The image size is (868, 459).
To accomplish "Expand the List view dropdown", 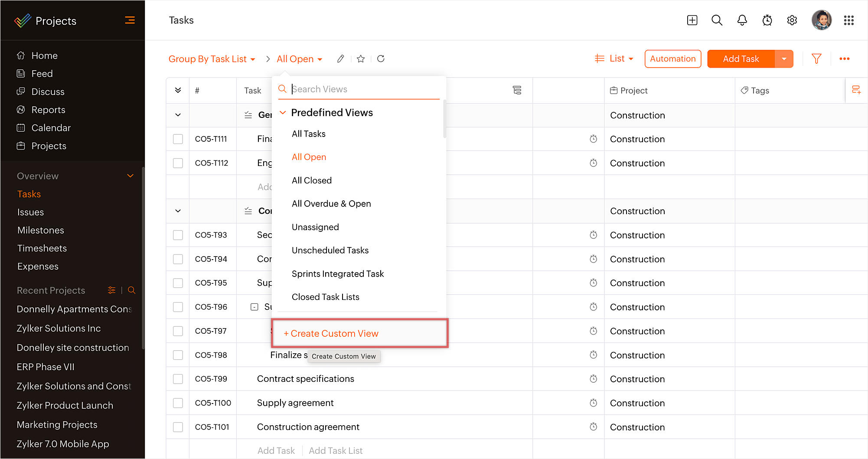I will point(614,59).
